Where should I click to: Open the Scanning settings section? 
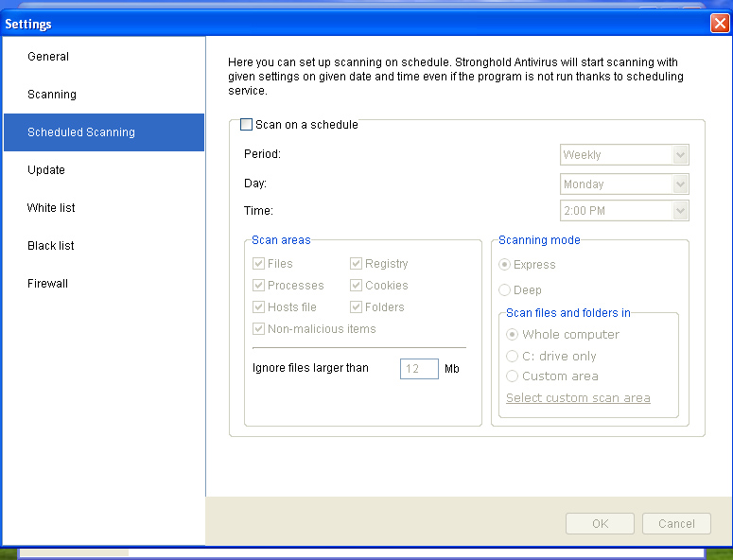(104, 95)
